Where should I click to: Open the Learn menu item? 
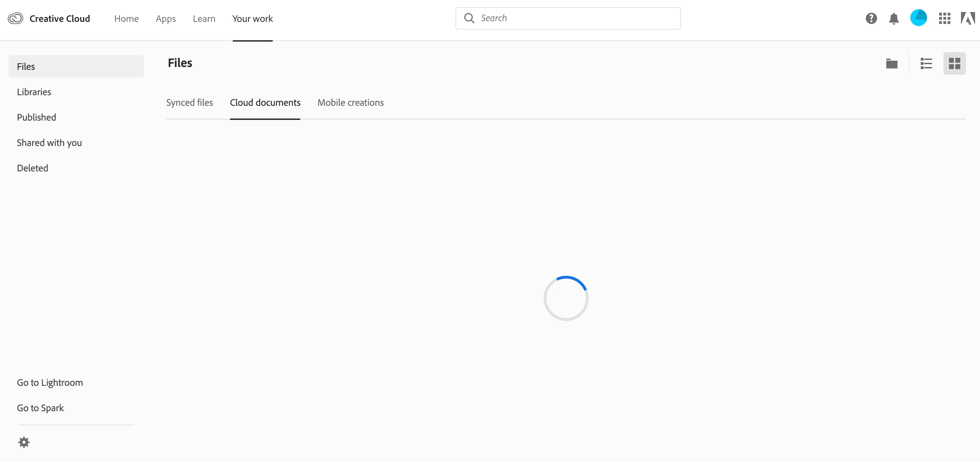pos(204,19)
